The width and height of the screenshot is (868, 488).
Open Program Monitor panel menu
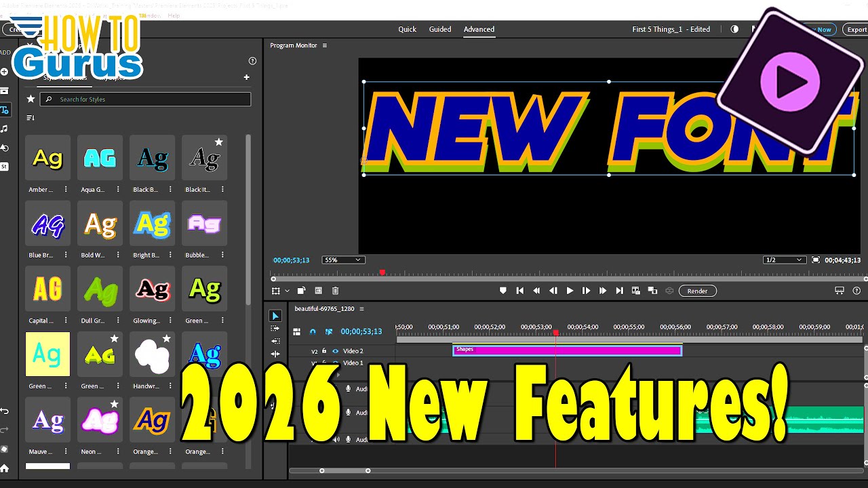point(325,45)
